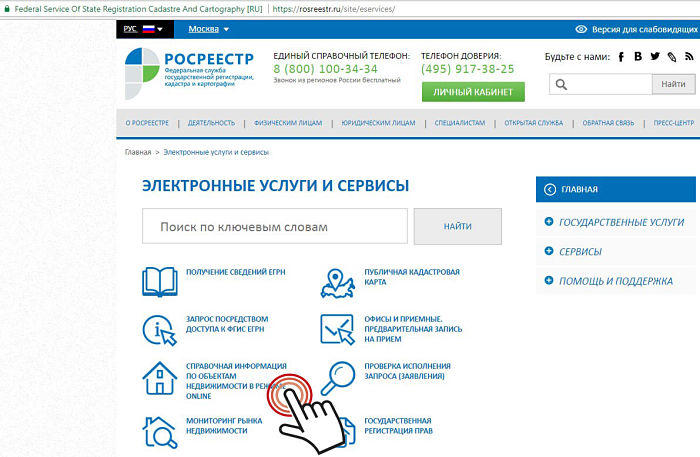700x457 pixels.
Task: Open the Twitter social icon
Action: click(655, 56)
